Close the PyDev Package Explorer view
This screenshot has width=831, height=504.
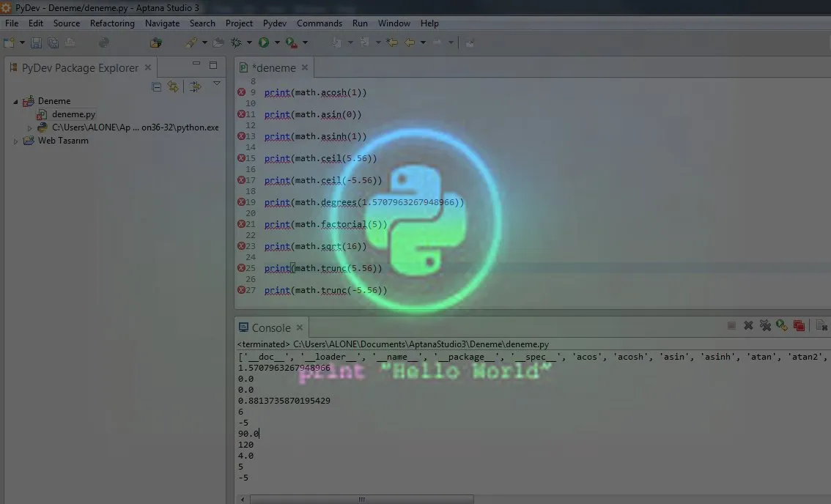click(x=148, y=67)
